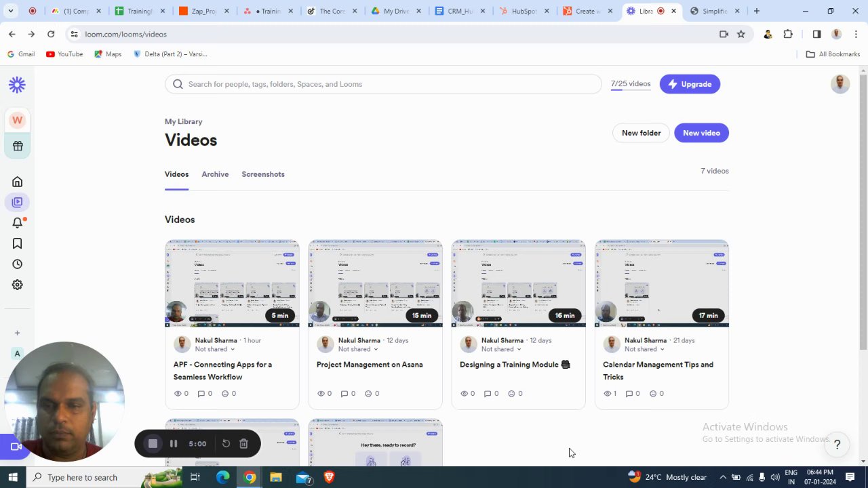868x488 pixels.
Task: Click the profile avatar at top right of Loom
Action: pyautogui.click(x=840, y=84)
